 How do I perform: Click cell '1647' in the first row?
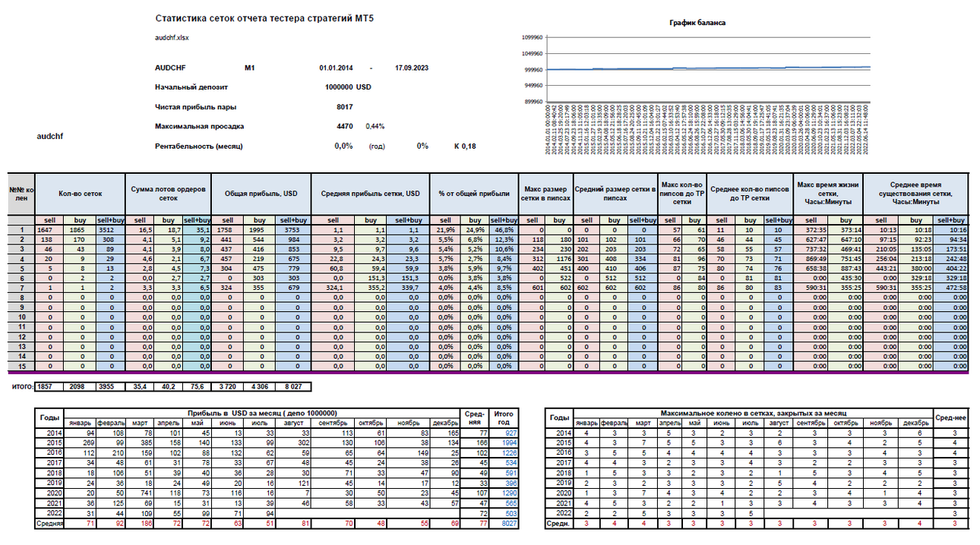[x=50, y=229]
